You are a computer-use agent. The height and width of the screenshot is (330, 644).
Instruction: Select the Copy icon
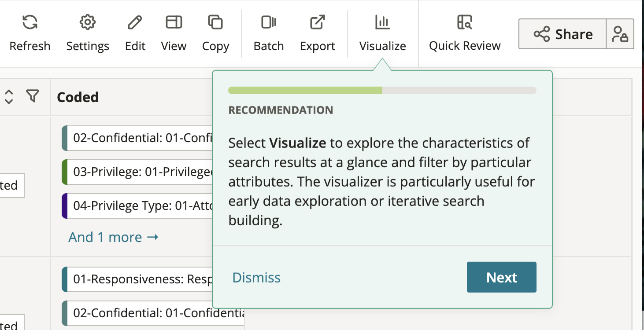point(215,22)
